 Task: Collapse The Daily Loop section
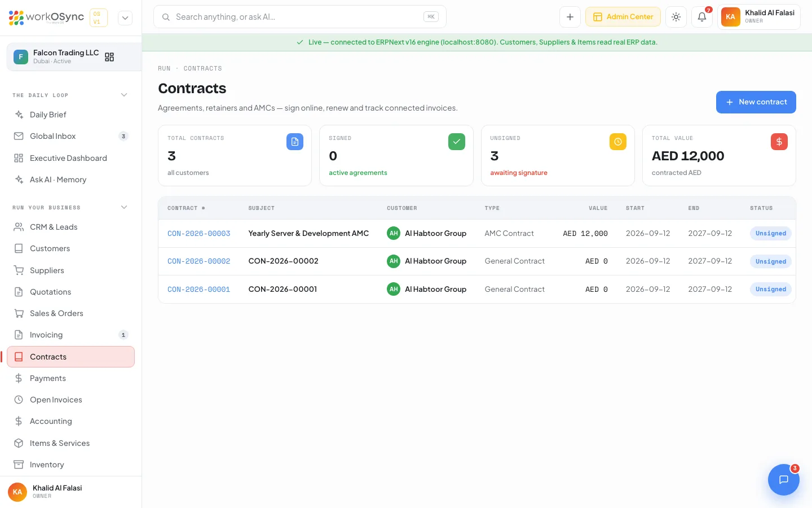[x=124, y=95]
